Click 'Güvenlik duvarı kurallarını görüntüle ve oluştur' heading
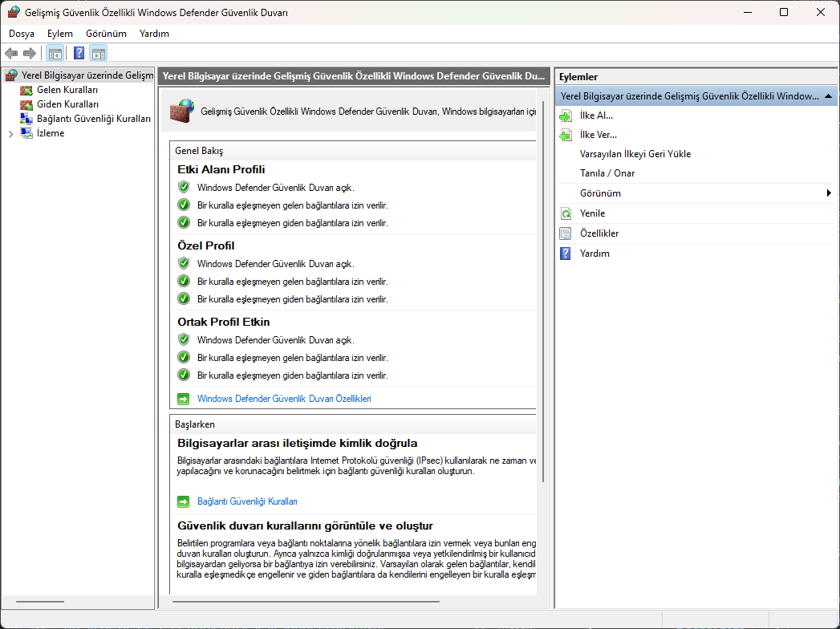 tap(305, 526)
